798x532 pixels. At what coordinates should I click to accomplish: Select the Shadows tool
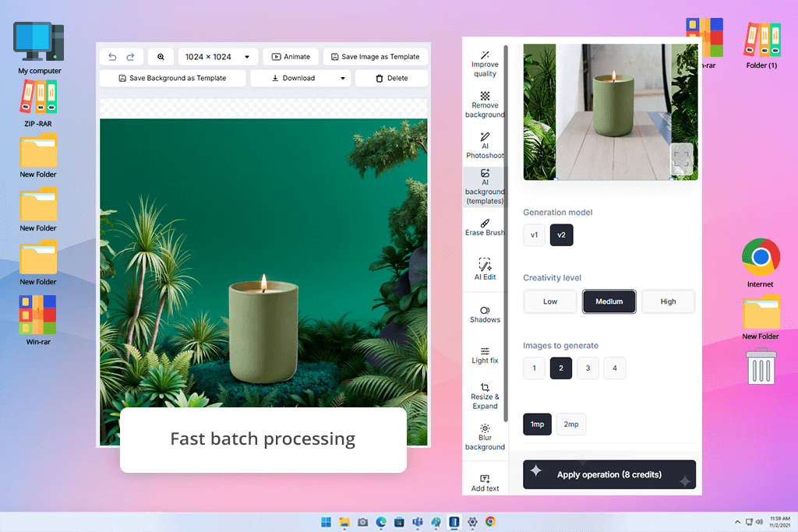point(485,315)
